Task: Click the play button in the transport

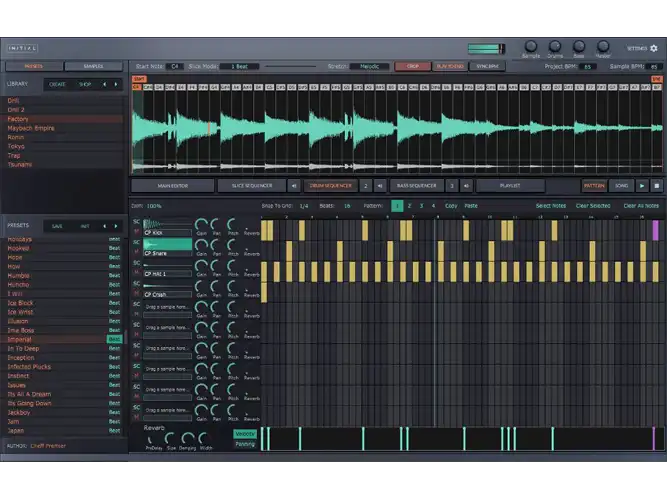Action: coord(642,186)
